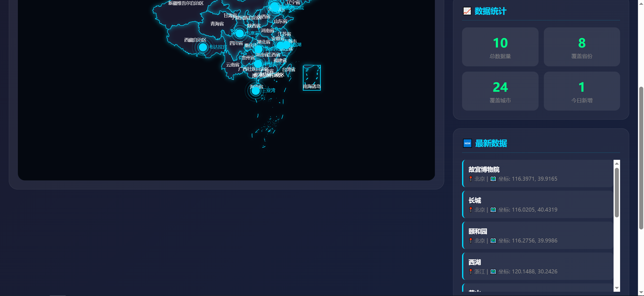Select the 今日新增 statistics card
Viewport: 644px width, 296px height.
582,91
